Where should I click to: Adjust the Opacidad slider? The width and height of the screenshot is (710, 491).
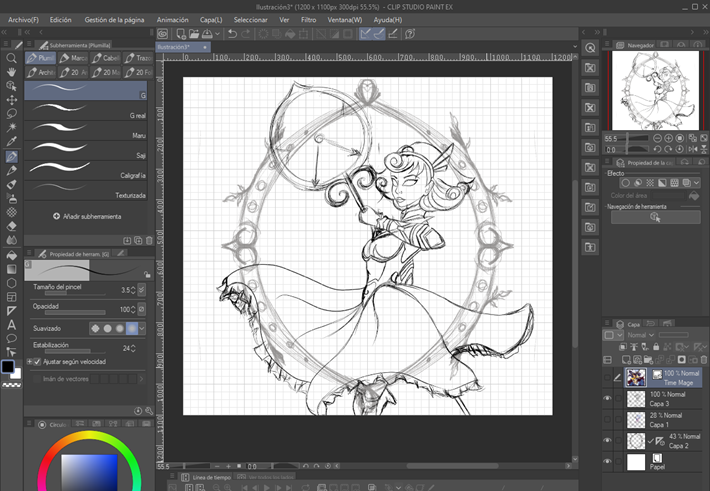point(75,313)
